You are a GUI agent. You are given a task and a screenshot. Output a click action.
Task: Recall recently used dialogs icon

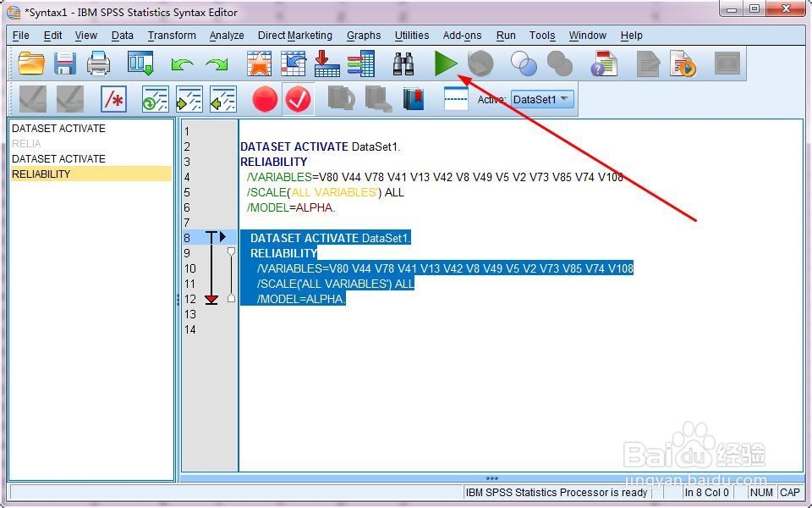[x=140, y=63]
